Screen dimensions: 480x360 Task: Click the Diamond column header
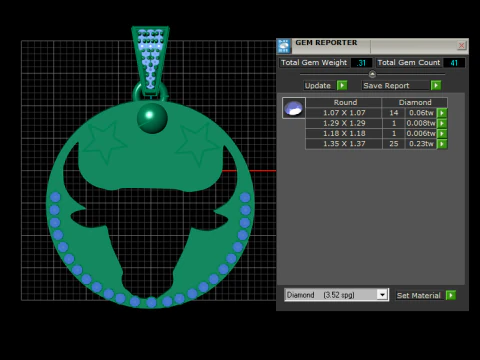coord(415,102)
